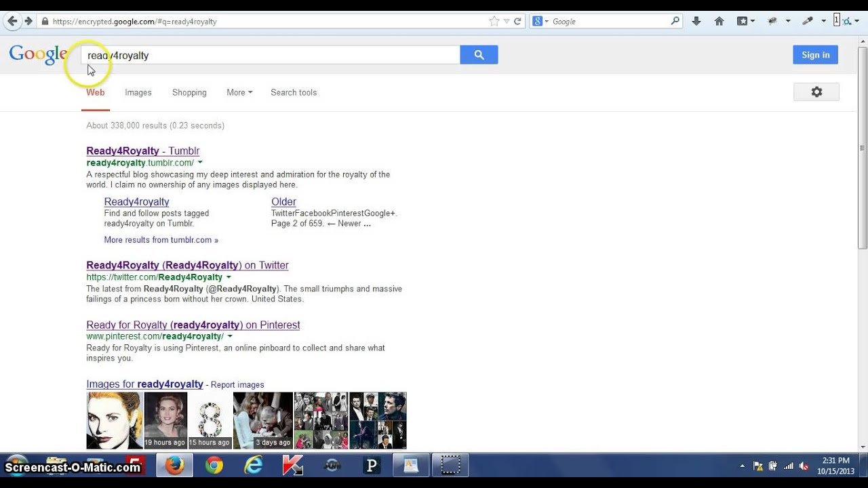Expand the arrow beside ready4royalty.tumblr.com URL
This screenshot has width=868, height=488.
tap(200, 163)
